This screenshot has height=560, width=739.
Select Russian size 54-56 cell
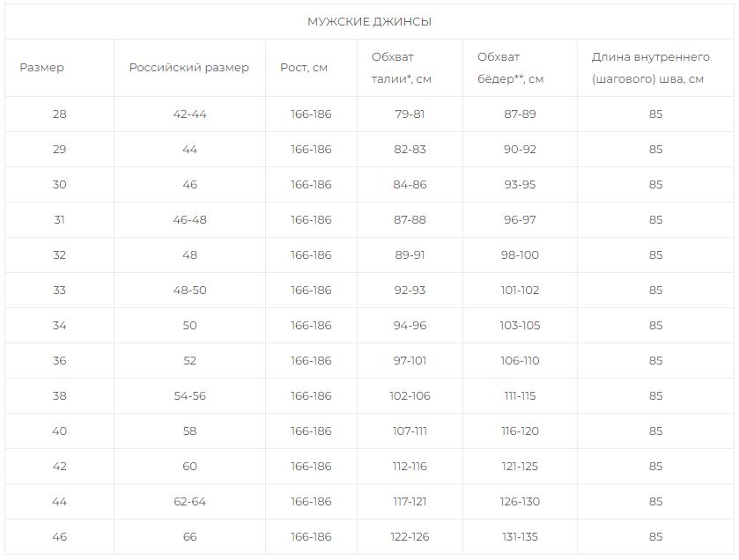[x=189, y=396]
